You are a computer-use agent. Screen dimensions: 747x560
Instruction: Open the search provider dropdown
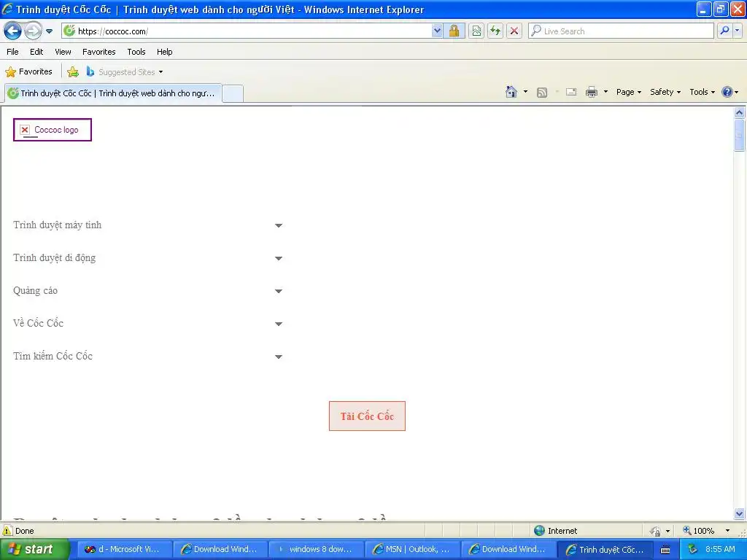(x=738, y=31)
